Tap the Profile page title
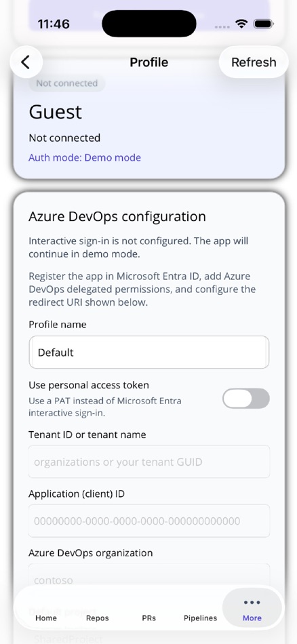This screenshot has height=644, width=297. pos(148,62)
